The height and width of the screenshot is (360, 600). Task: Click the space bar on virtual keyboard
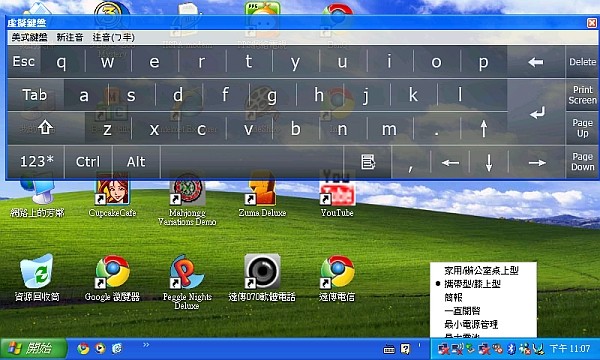[x=251, y=162]
